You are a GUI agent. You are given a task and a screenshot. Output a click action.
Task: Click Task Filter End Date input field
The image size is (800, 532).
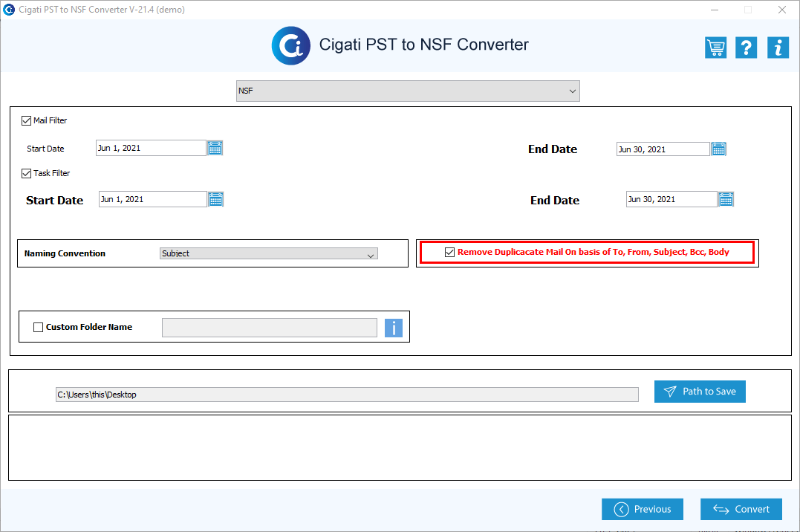[671, 199]
